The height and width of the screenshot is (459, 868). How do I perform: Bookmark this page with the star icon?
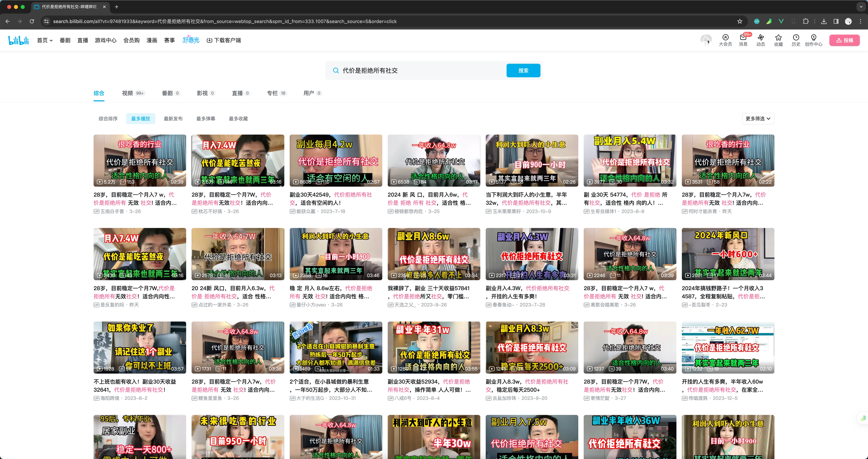pyautogui.click(x=740, y=21)
